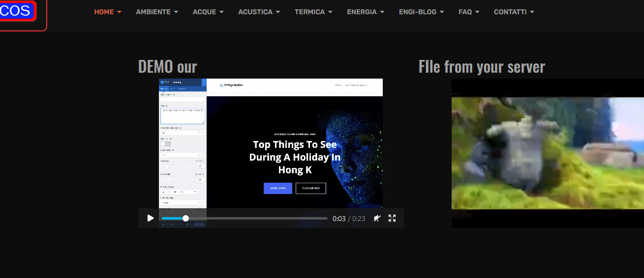Screen dimensions: 644x278
Task: Click SP Page Builder logo in video
Action: coord(231,85)
